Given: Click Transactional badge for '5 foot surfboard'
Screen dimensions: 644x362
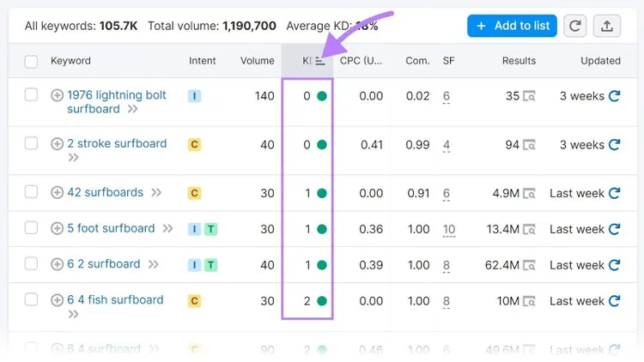Looking at the screenshot, I should (x=210, y=229).
